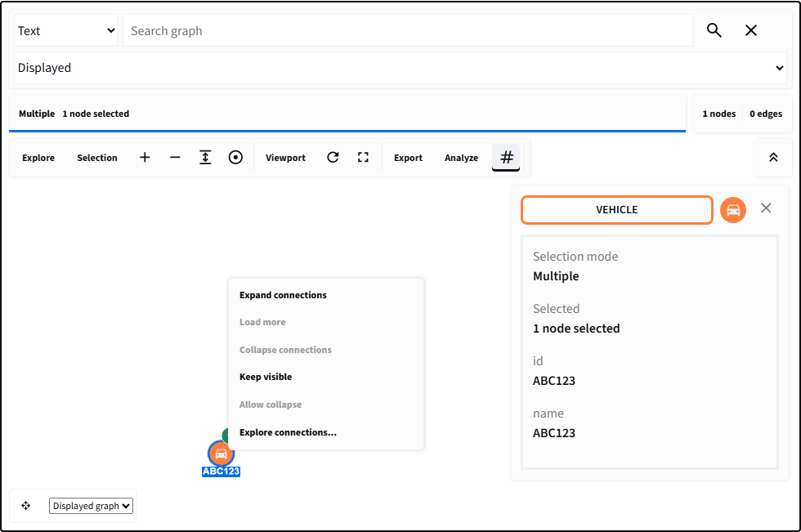801x532 pixels.
Task: Click the VEHICLE label button
Action: coord(616,210)
